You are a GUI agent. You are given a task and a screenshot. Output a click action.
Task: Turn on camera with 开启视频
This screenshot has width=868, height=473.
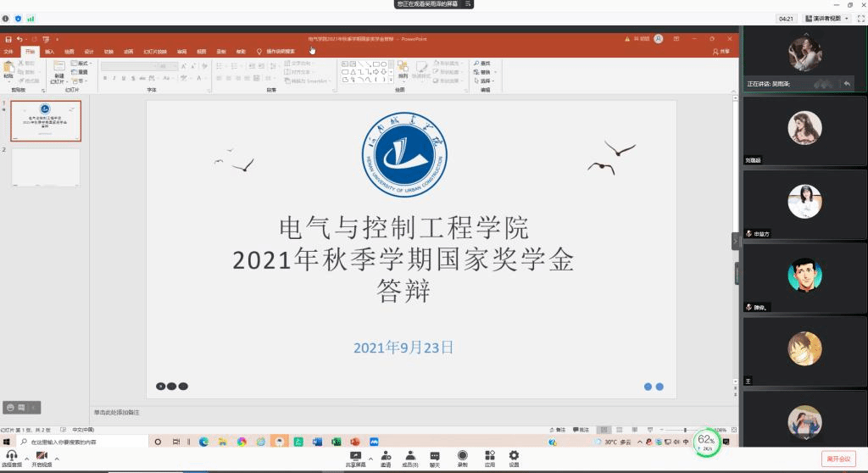click(42, 456)
